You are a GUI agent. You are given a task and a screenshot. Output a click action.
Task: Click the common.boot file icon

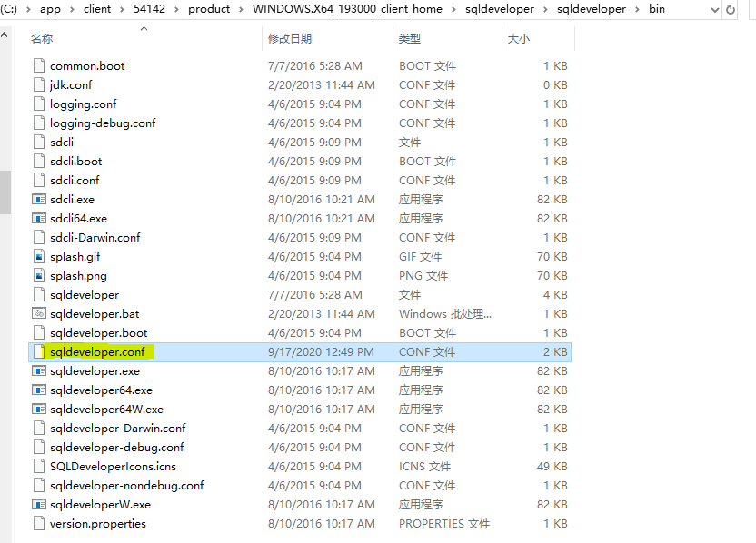[39, 66]
